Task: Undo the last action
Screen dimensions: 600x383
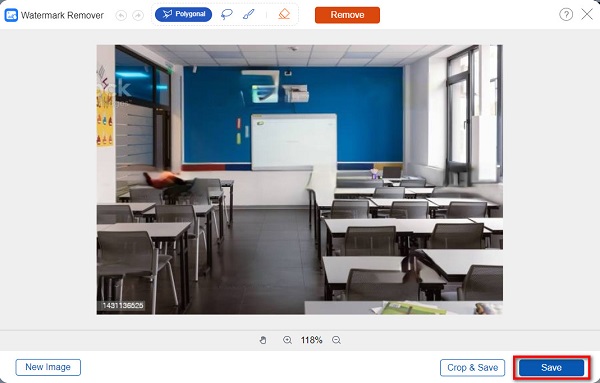Action: [x=121, y=15]
